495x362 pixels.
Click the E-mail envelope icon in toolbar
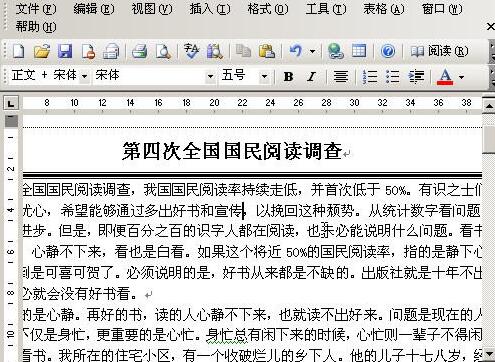(111, 51)
